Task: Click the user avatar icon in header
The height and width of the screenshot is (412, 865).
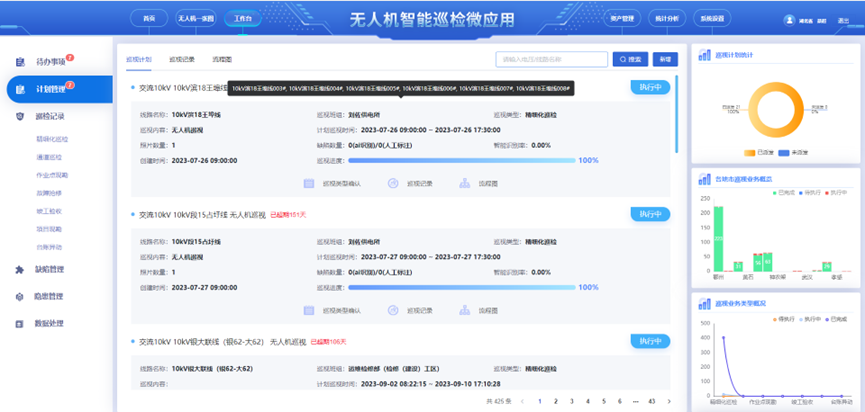Action: 789,20
